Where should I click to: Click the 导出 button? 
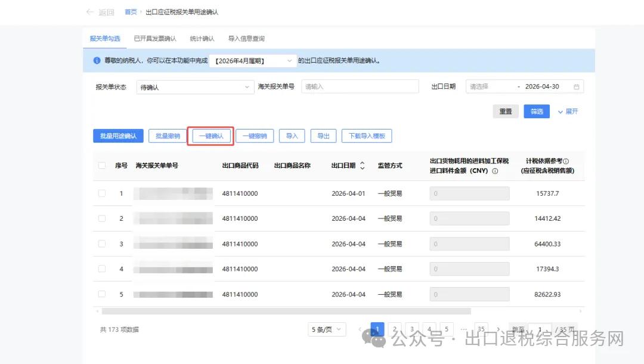323,136
